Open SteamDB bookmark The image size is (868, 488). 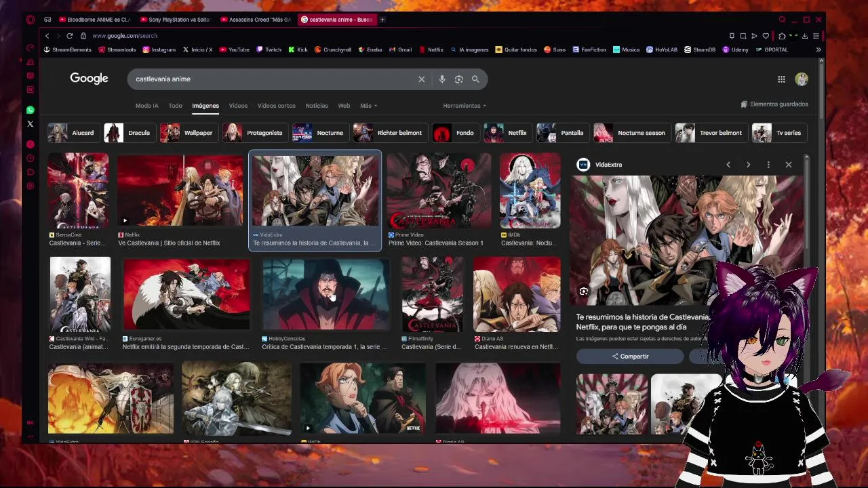coord(700,49)
